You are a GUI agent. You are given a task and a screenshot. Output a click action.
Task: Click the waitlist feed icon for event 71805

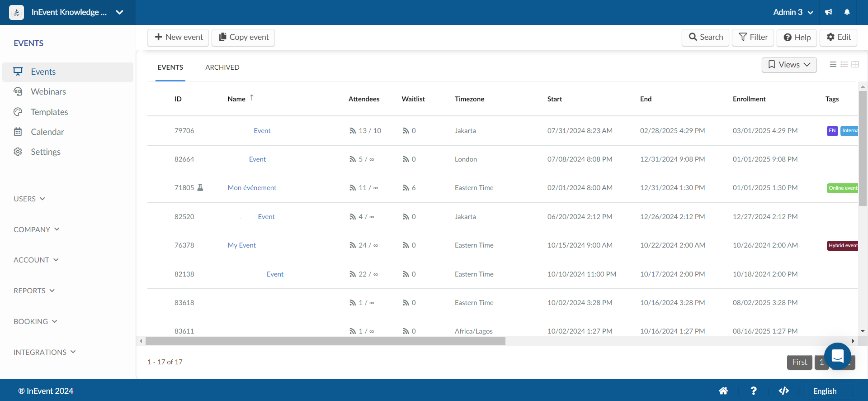click(x=406, y=188)
